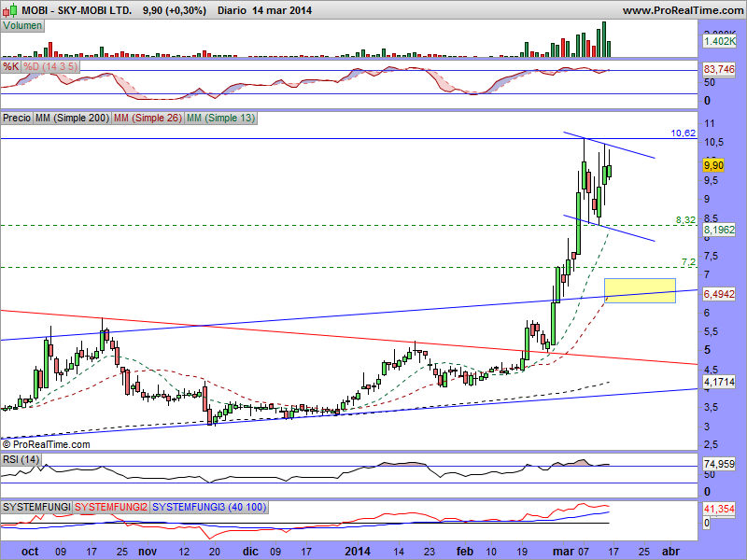Click the © ProRealTime.com copyright text

pyautogui.click(x=46, y=445)
